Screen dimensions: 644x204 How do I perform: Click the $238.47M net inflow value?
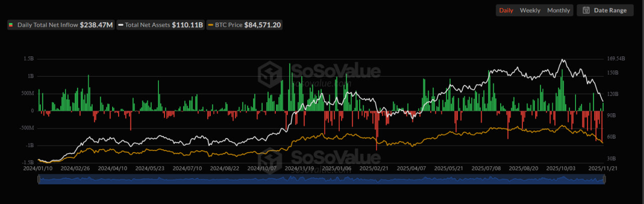(x=96, y=25)
